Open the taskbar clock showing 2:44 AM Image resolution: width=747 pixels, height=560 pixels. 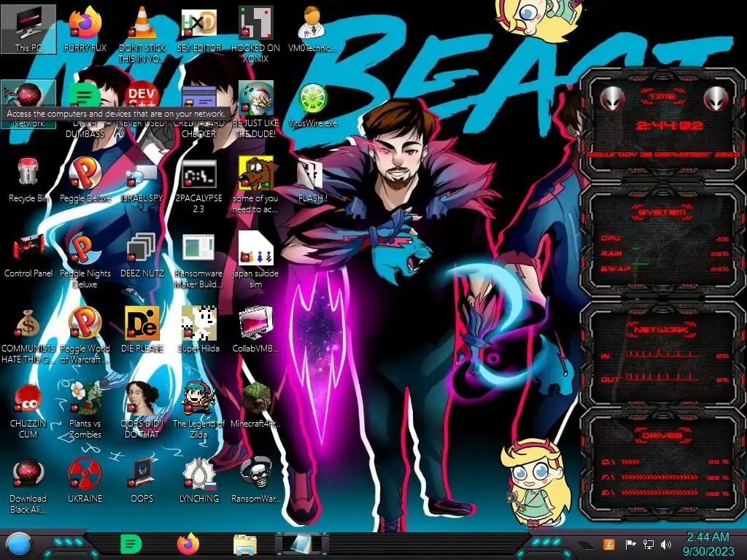708,544
